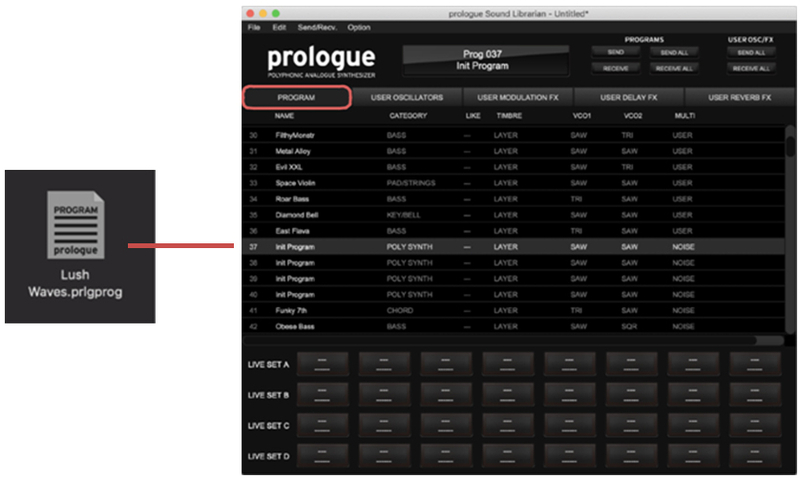
Task: Select program row 37 Init Program
Action: [x=514, y=246]
